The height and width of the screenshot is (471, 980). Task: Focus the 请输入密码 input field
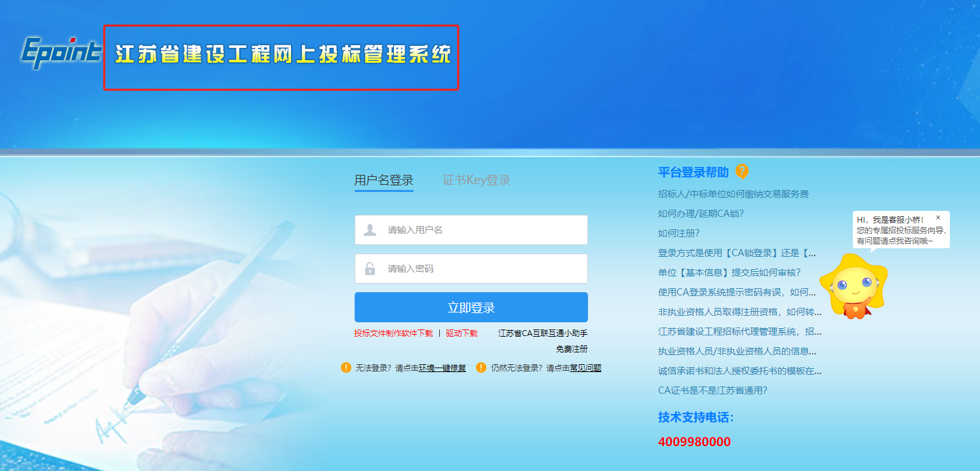click(482, 269)
